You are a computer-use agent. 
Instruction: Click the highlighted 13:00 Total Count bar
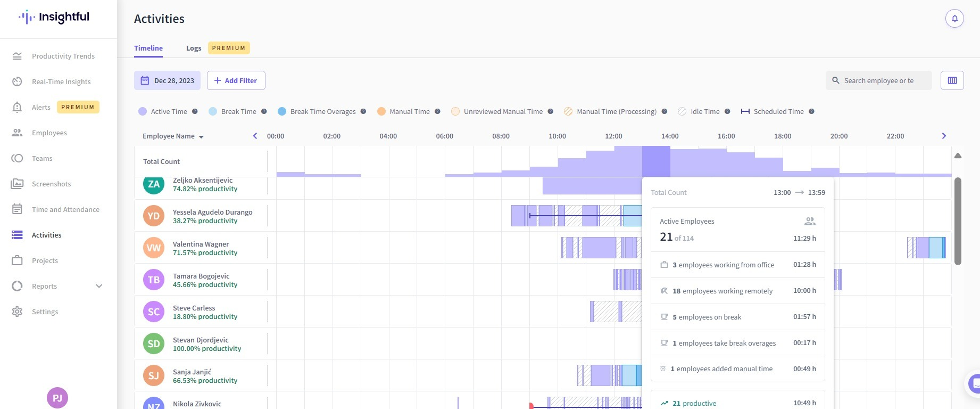coord(656,161)
